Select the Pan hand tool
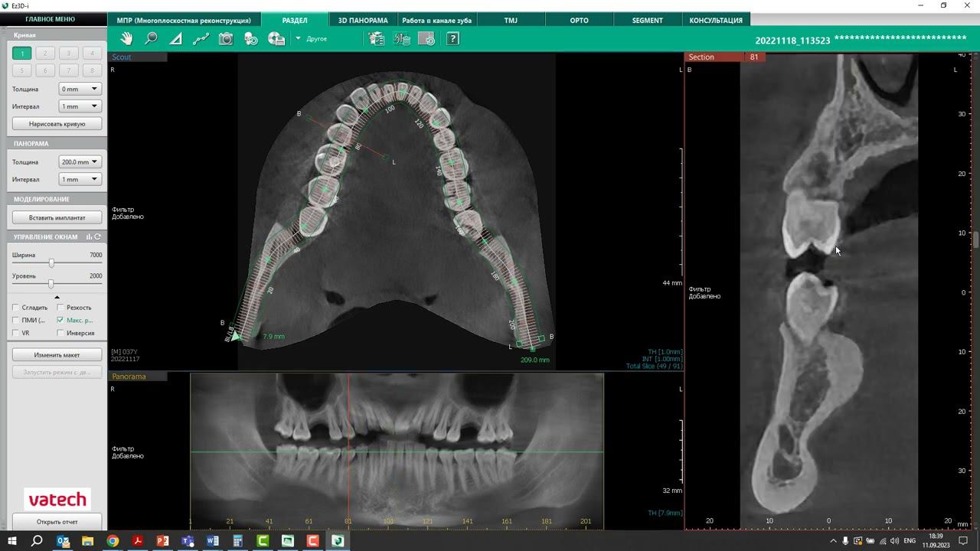This screenshot has width=980, height=551. [x=126, y=38]
